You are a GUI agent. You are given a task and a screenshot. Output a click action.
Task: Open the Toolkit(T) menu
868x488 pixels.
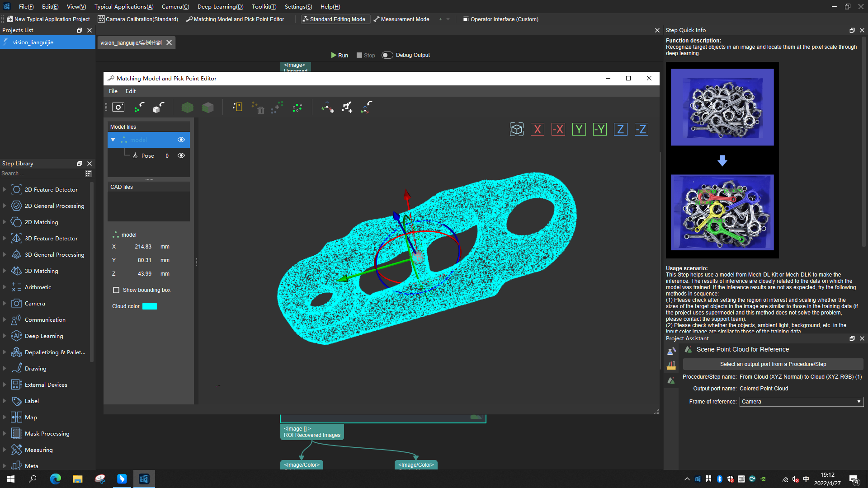(x=264, y=6)
